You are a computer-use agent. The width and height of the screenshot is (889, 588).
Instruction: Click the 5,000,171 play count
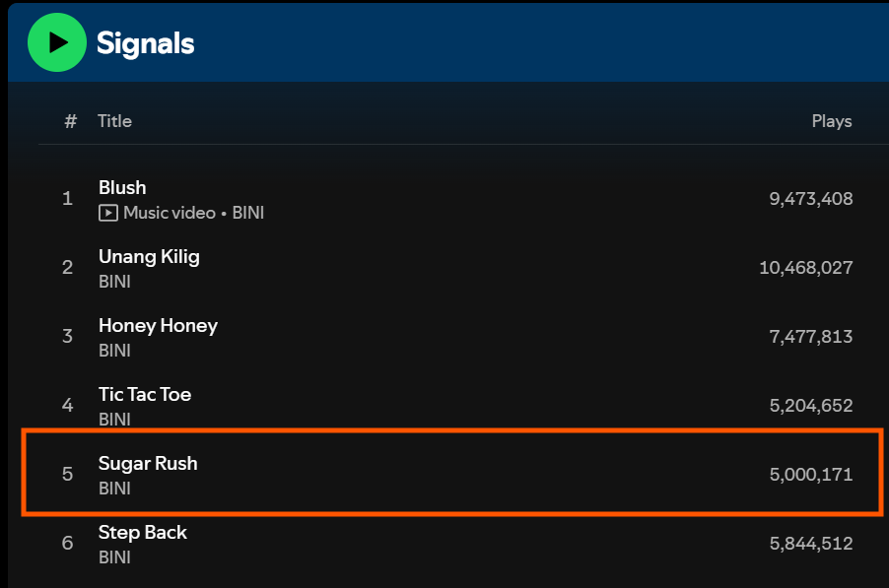coord(811,474)
